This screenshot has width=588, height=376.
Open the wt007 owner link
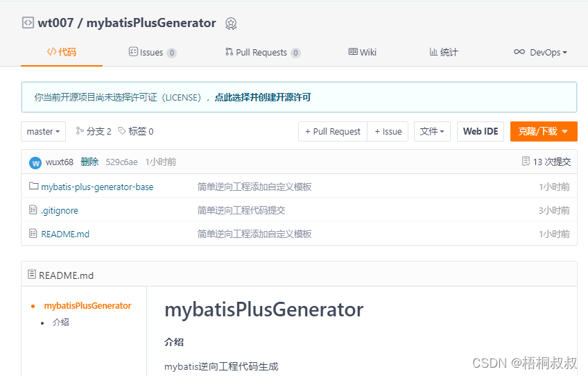click(56, 23)
